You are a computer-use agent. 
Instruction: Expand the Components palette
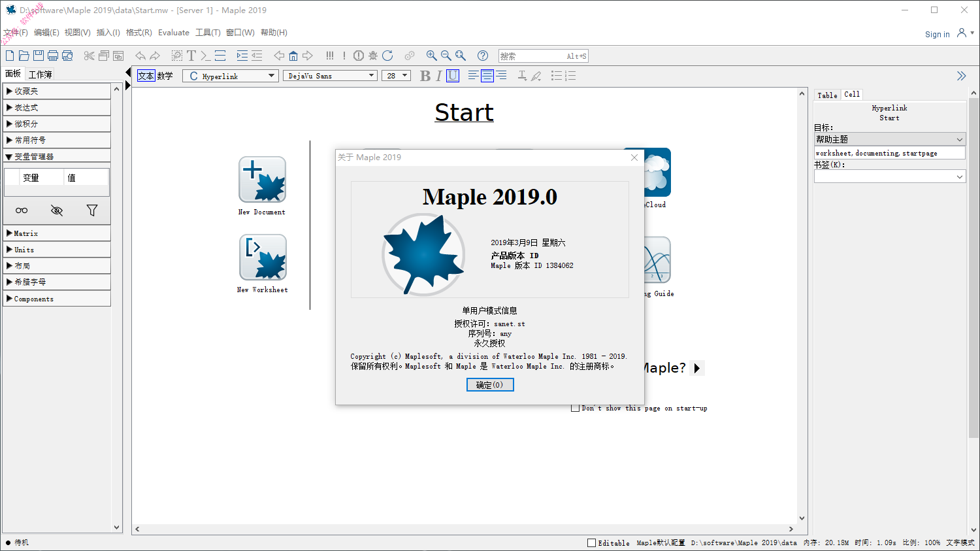pos(57,299)
